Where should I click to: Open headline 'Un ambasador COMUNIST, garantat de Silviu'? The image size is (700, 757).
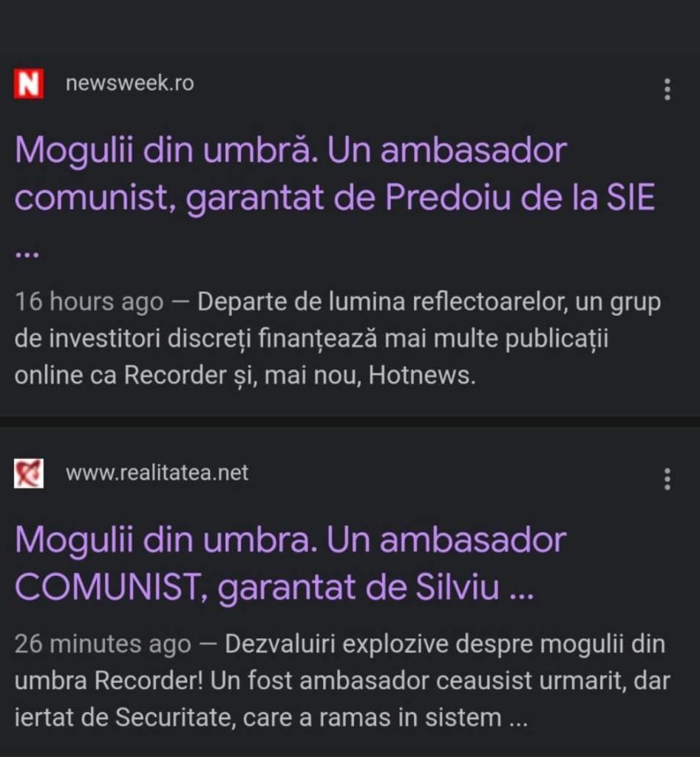point(290,563)
